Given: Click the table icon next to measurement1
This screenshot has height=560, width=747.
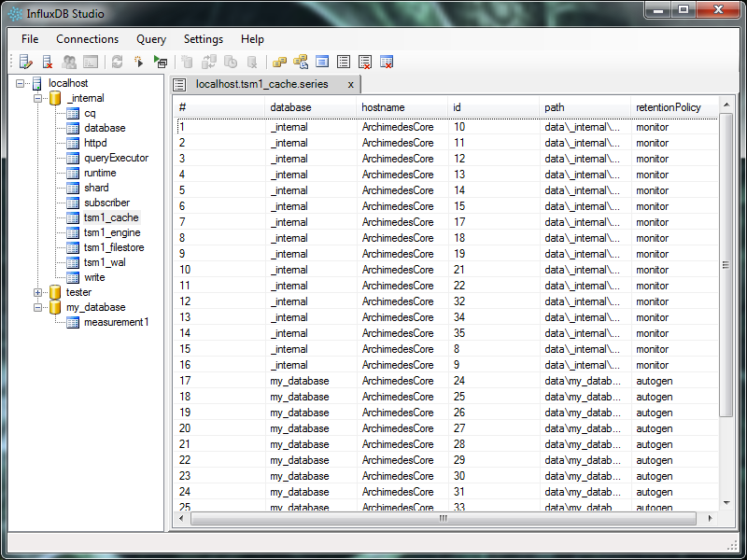Looking at the screenshot, I should click(73, 322).
